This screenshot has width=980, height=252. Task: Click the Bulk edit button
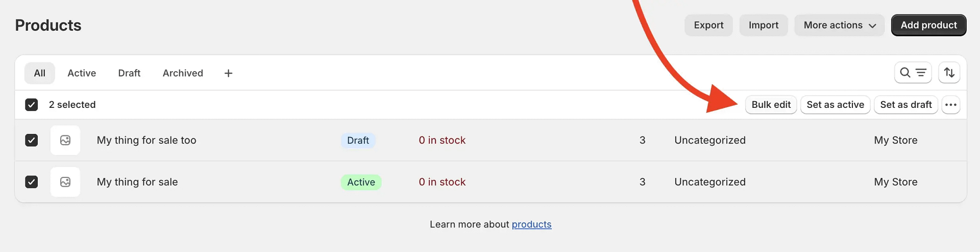(x=771, y=105)
